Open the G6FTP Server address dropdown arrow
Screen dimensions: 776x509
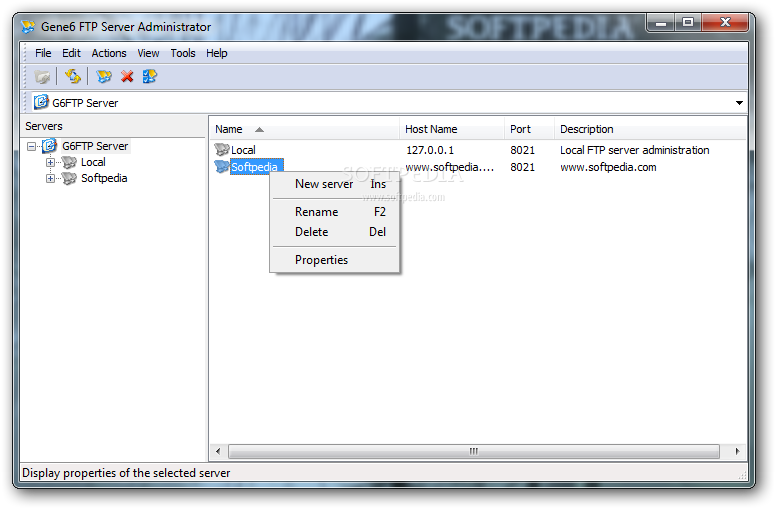point(739,103)
